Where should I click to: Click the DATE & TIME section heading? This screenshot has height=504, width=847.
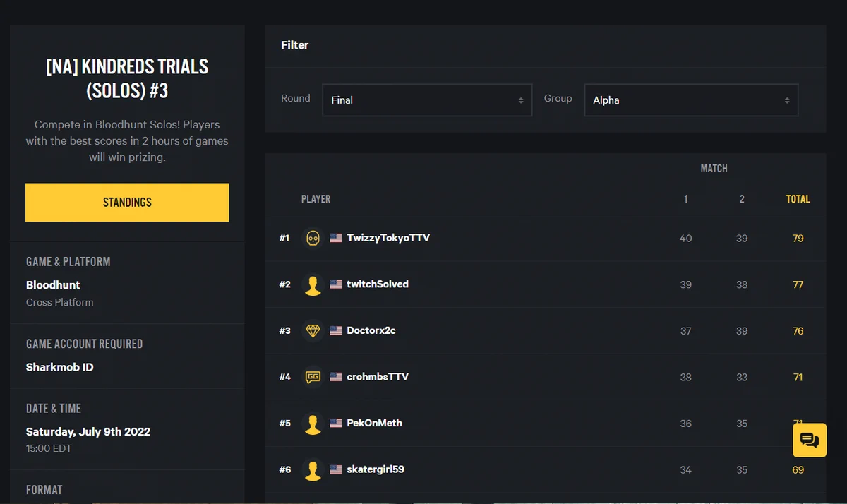[x=54, y=409]
